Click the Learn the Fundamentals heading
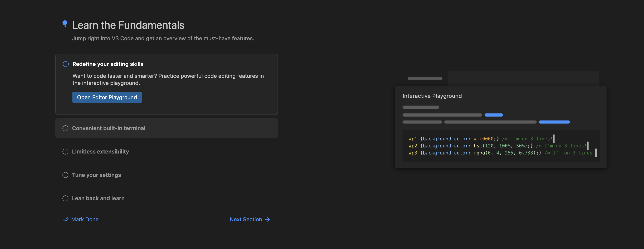This screenshot has width=644, height=249. [x=128, y=25]
